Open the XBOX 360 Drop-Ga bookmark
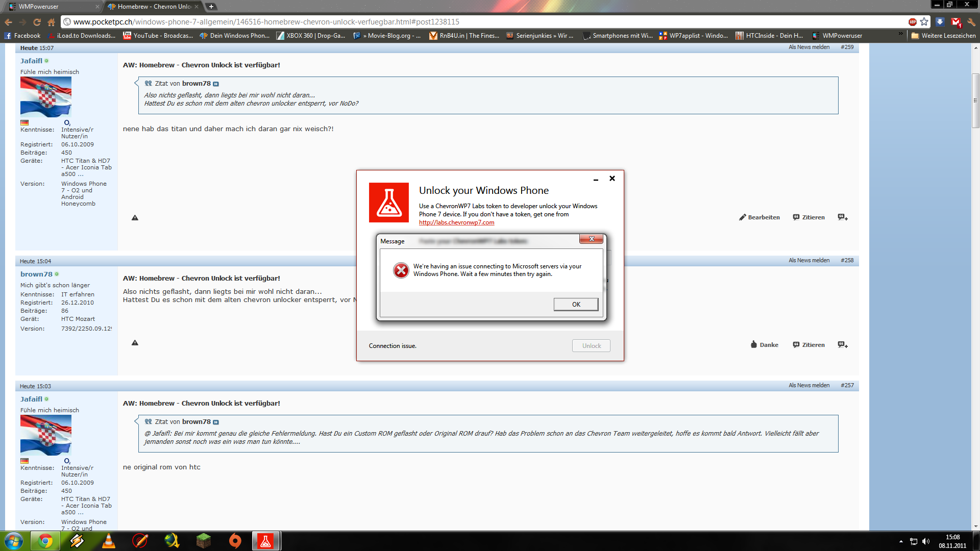 310,36
